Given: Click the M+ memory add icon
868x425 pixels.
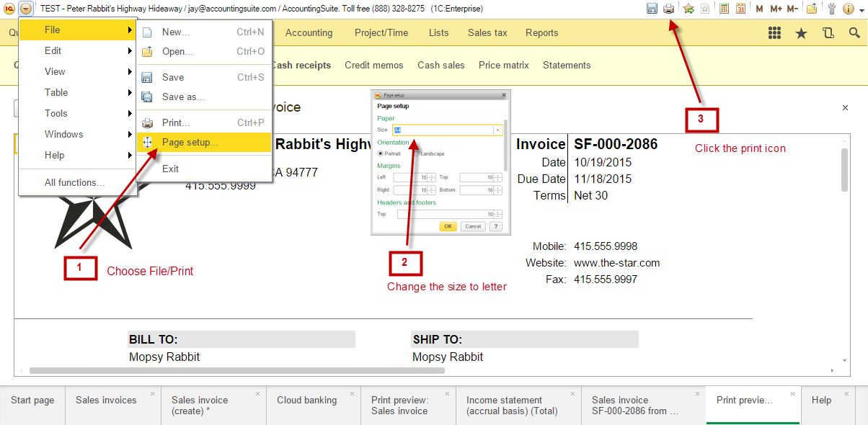Looking at the screenshot, I should click(776, 8).
